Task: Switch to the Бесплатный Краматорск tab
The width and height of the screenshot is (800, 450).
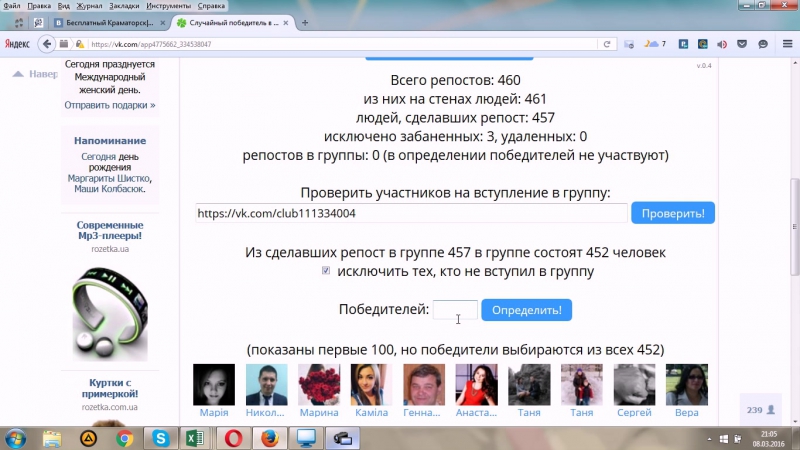Action: (112, 22)
